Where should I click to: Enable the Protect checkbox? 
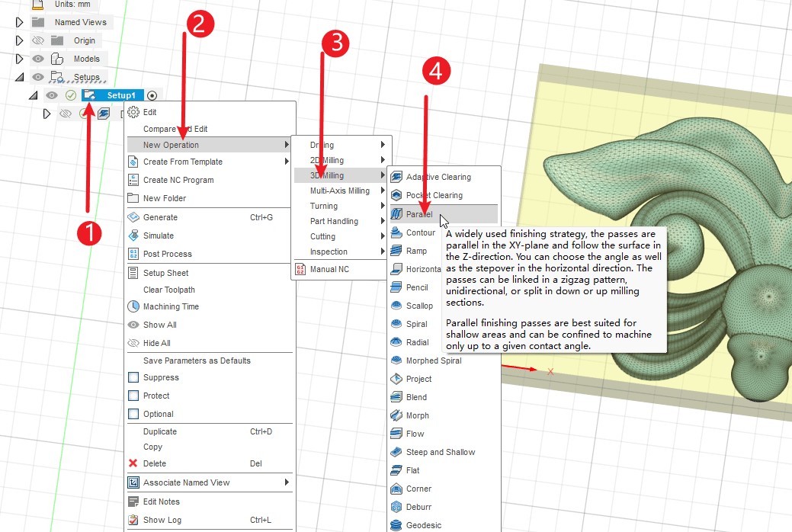coord(133,396)
